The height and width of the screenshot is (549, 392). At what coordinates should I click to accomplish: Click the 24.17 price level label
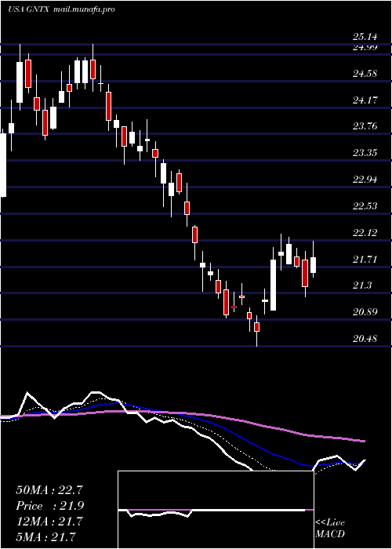coord(365,100)
